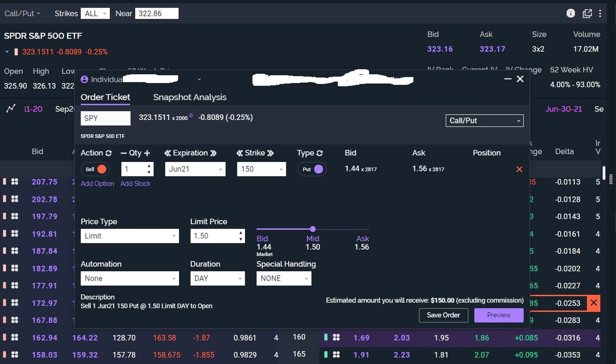Open the Price Type Limit dropdown

coord(130,236)
